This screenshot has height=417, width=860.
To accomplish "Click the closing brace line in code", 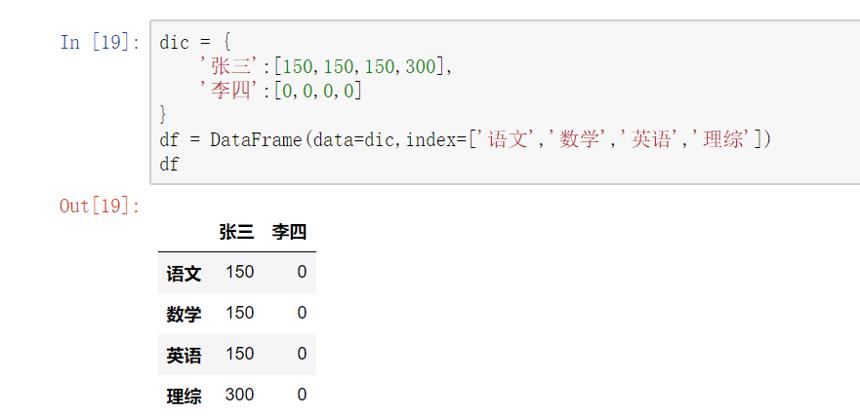I will (163, 116).
